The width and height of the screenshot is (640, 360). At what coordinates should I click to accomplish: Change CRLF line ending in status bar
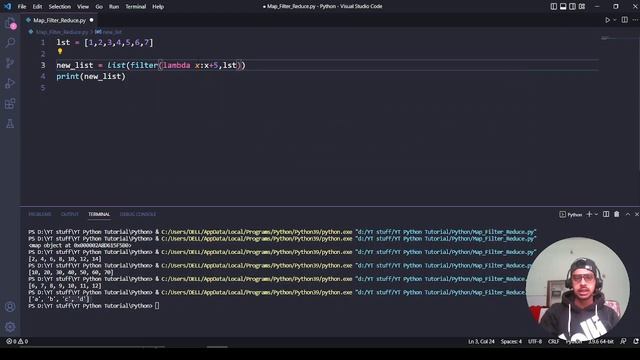point(553,341)
